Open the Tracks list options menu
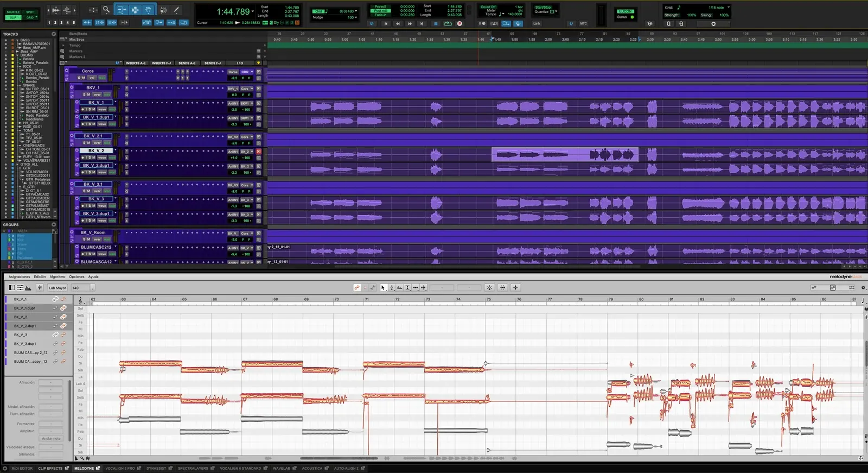This screenshot has width=868, height=473. (x=53, y=34)
